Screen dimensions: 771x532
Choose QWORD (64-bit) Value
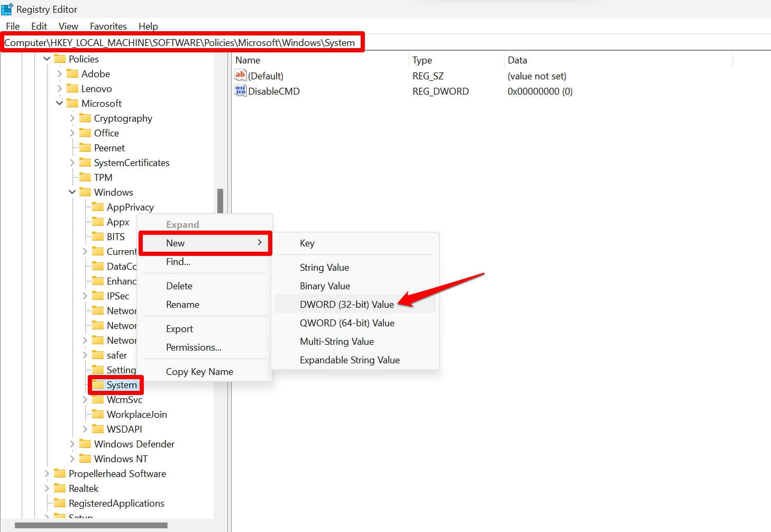(x=355, y=323)
